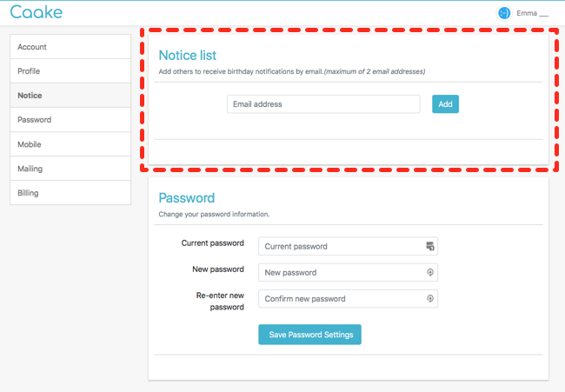Click the Current password key icon
The height and width of the screenshot is (392, 565).
pos(430,246)
